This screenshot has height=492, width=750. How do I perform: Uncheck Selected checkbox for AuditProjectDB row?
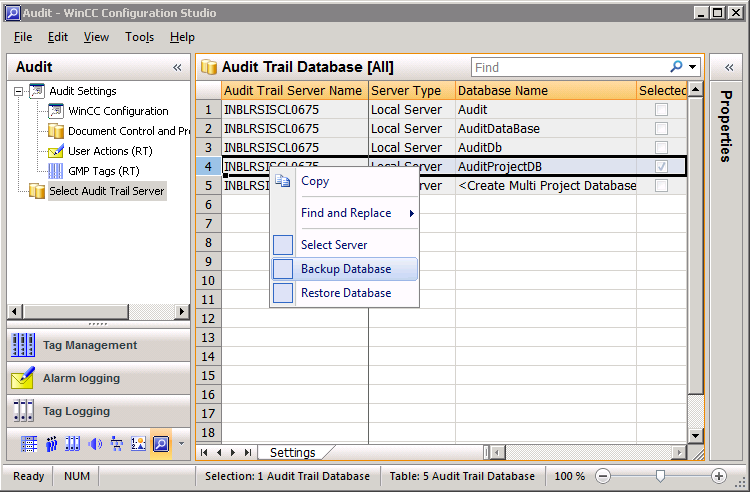pyautogui.click(x=661, y=167)
